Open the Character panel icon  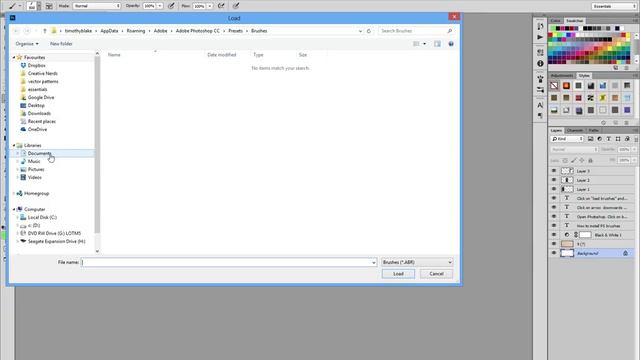coord(540,105)
